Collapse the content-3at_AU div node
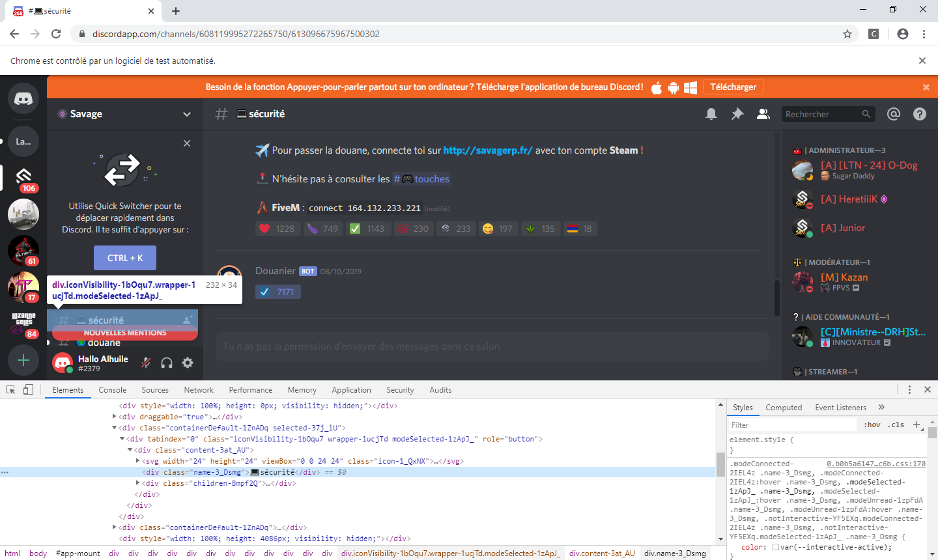Image resolution: width=938 pixels, height=560 pixels. tap(130, 450)
